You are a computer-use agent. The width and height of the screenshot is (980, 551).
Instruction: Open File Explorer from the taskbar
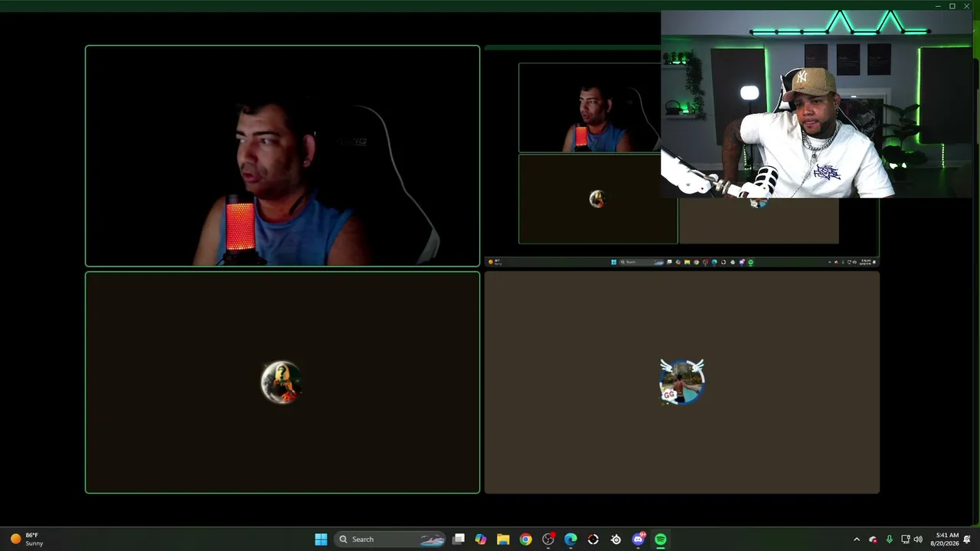(503, 540)
